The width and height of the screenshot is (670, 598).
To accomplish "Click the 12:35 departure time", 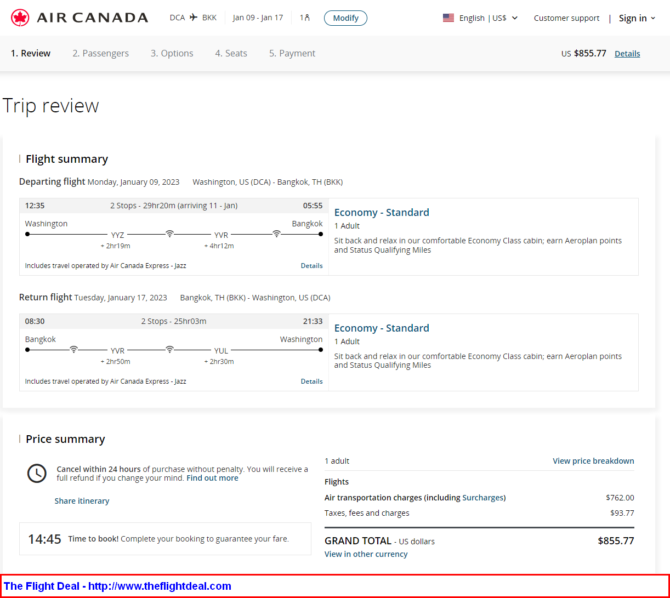I will [x=35, y=206].
